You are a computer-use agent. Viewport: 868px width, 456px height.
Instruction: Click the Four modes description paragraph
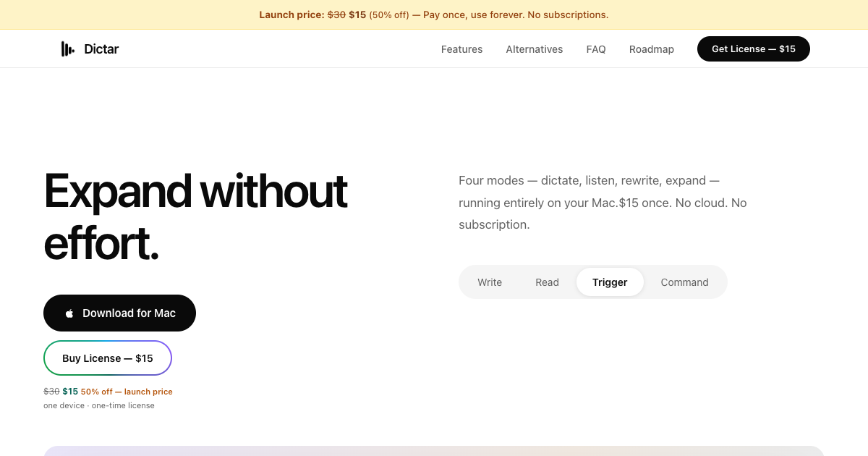603,203
